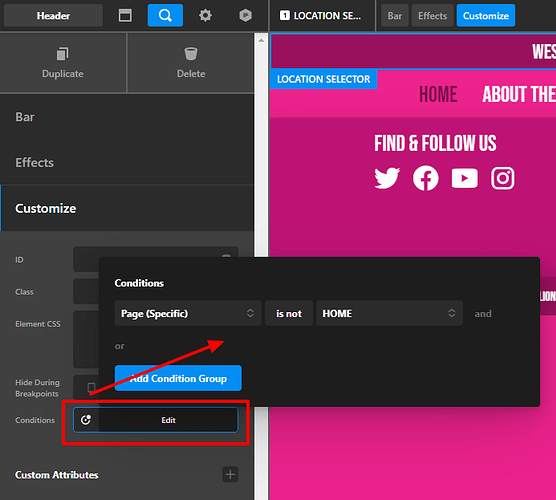Click the Add Condition Group button

[178, 378]
